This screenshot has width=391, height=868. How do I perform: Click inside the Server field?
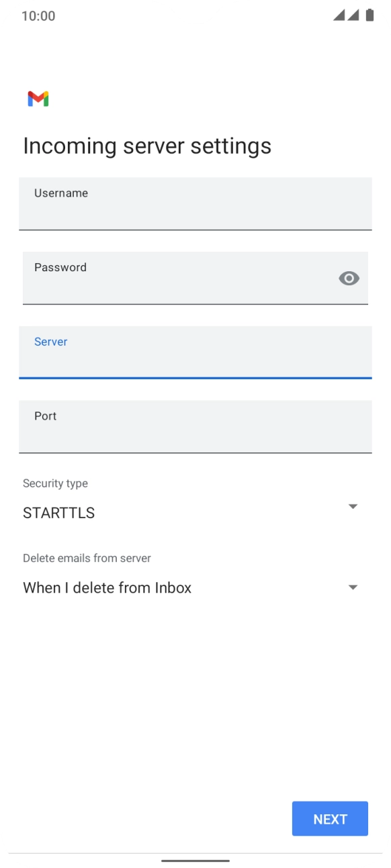195,352
